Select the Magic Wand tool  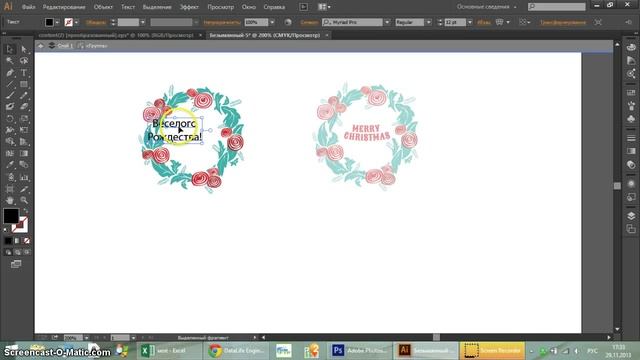click(x=10, y=61)
